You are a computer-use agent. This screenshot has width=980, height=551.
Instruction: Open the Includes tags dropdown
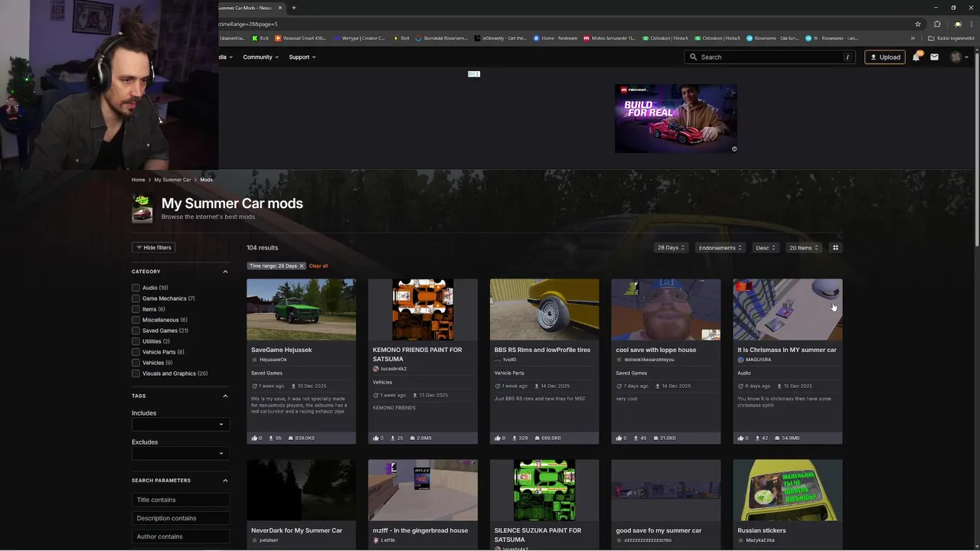click(181, 424)
